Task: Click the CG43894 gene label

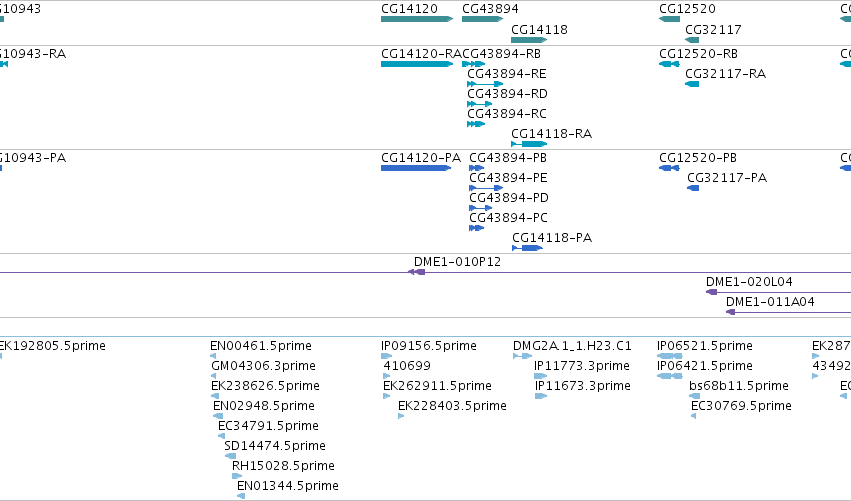Action: click(490, 9)
